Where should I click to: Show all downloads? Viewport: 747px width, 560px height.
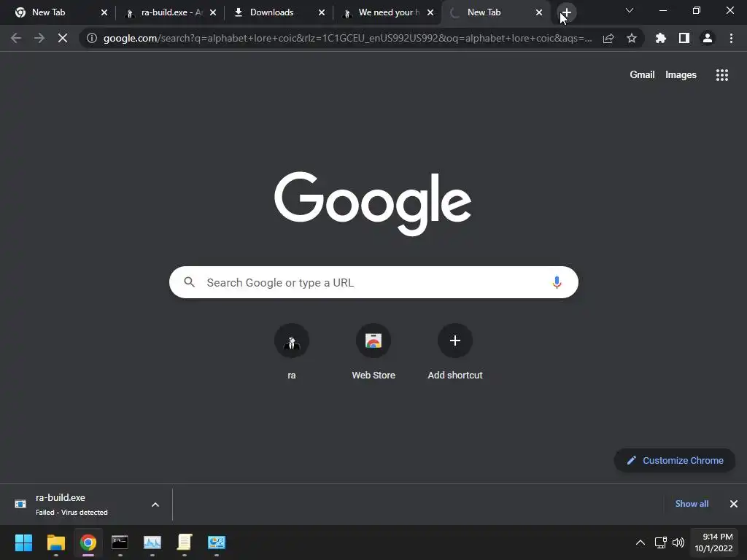pos(692,504)
